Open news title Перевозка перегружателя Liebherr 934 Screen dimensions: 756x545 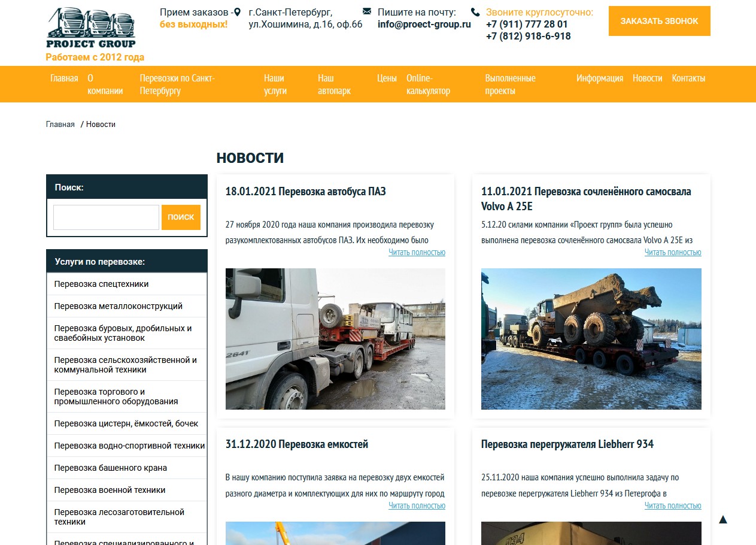pos(567,444)
